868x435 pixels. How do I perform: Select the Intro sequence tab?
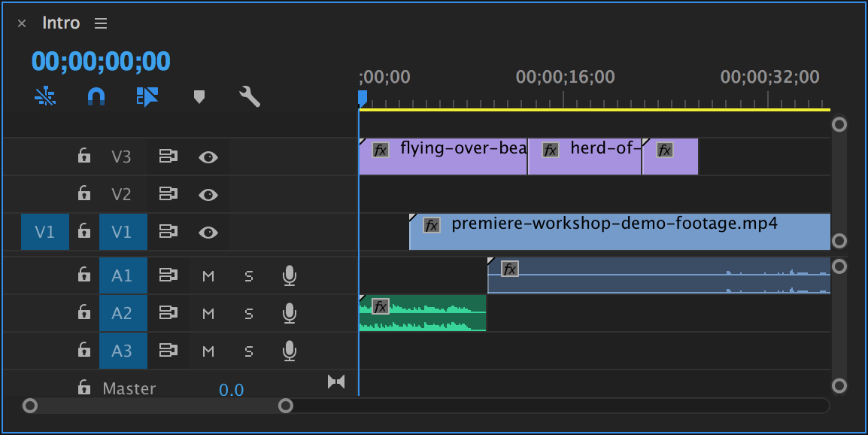coord(60,23)
